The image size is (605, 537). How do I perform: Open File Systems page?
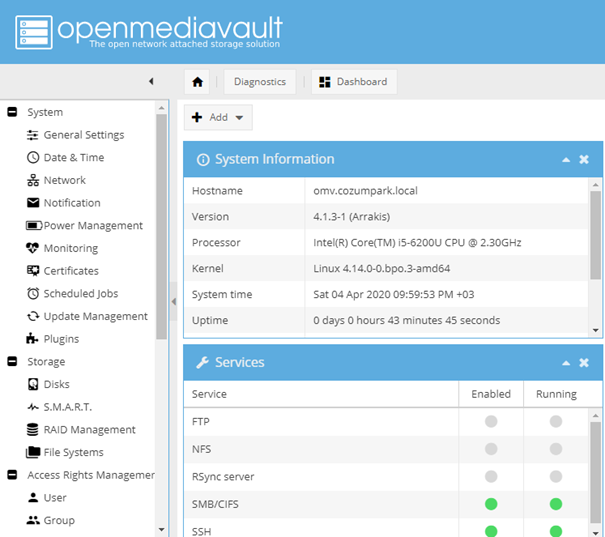[73, 452]
